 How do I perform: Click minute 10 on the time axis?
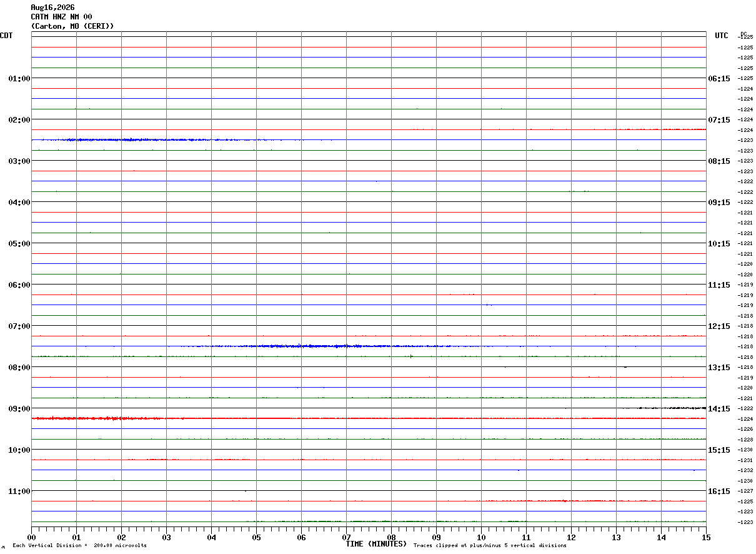tap(481, 537)
